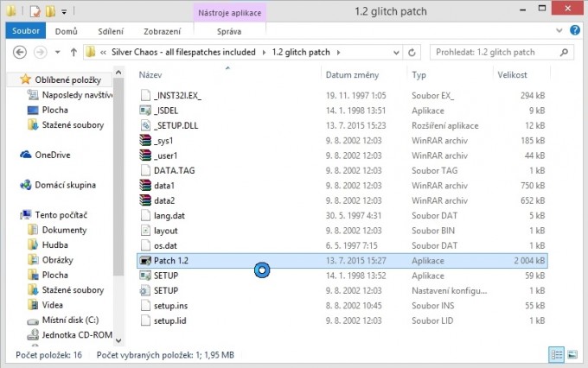Open the Sdílení ribbon tab
Viewport: 588px width, 368px height.
tap(111, 31)
